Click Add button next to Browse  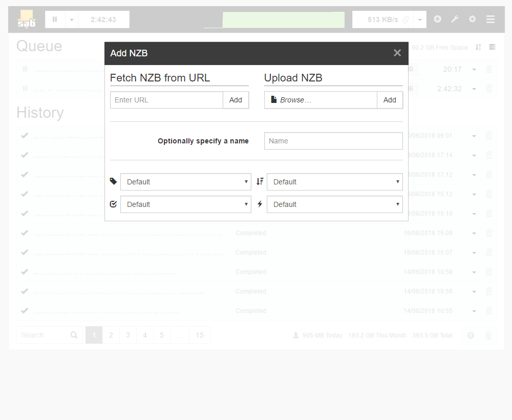coord(390,100)
